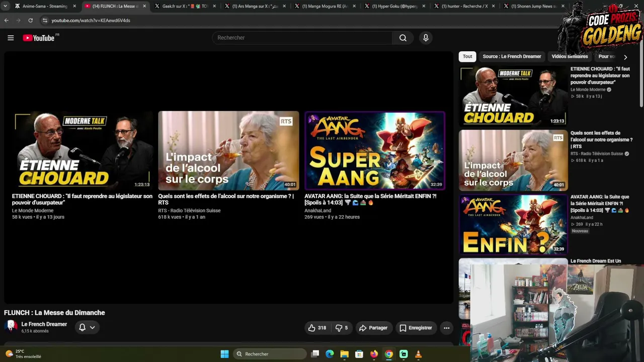The image size is (644, 362).
Task: Open sidebar Étienne Chouard thumbnail
Action: click(513, 96)
